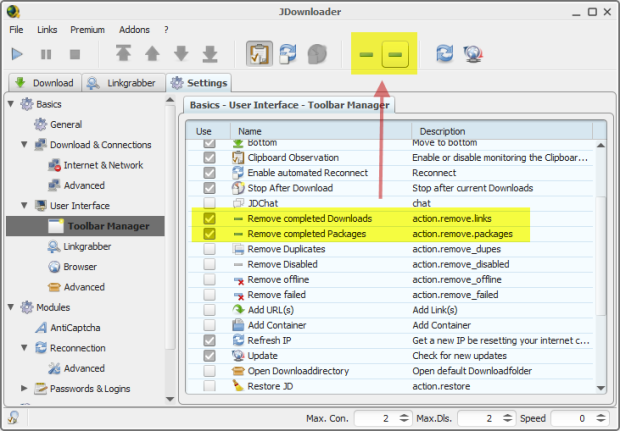Uncheck Stop After Download checkbox
Viewport: 620px width, 431px height.
[209, 188]
